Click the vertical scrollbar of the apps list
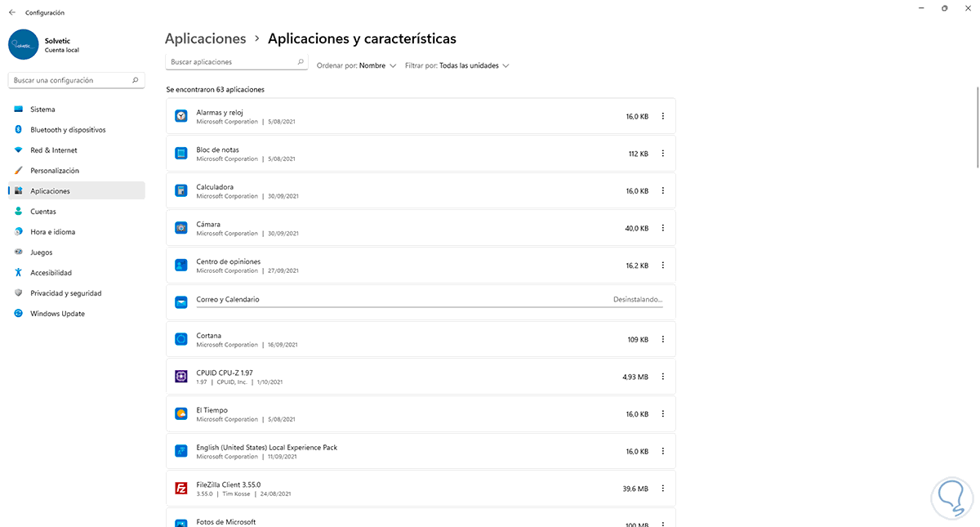The height and width of the screenshot is (527, 980). (977, 127)
